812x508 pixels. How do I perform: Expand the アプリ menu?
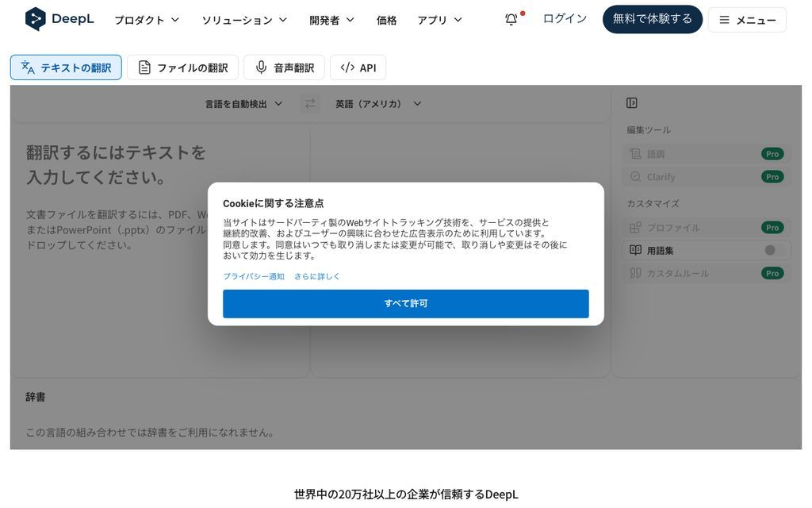(x=439, y=20)
